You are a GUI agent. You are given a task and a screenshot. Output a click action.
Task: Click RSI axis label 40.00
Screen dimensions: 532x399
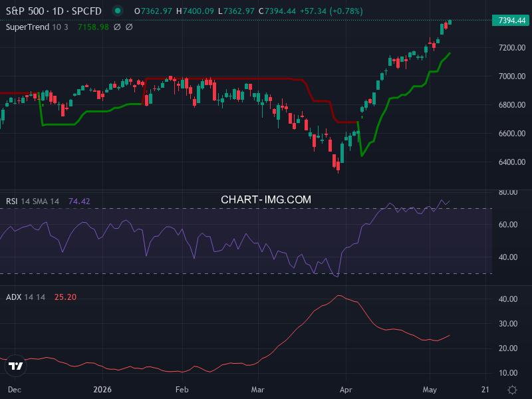tap(508, 257)
